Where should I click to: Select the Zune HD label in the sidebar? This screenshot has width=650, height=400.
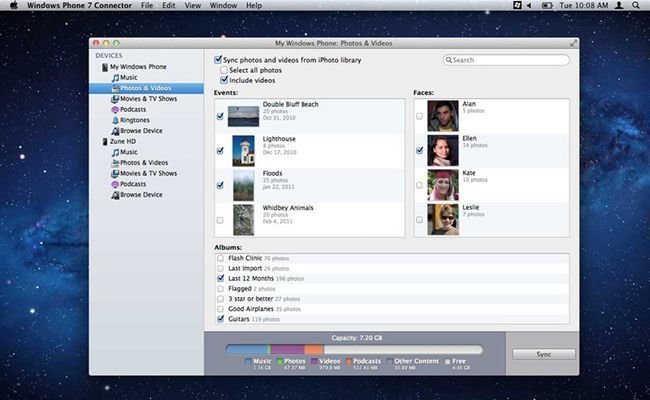[x=123, y=141]
